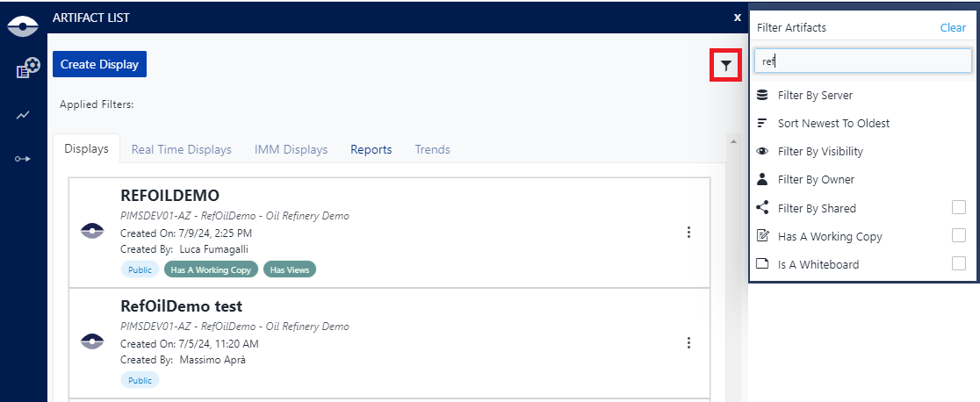This screenshot has width=980, height=402.
Task: Open the settings gear sidebar icon
Action: (27, 68)
